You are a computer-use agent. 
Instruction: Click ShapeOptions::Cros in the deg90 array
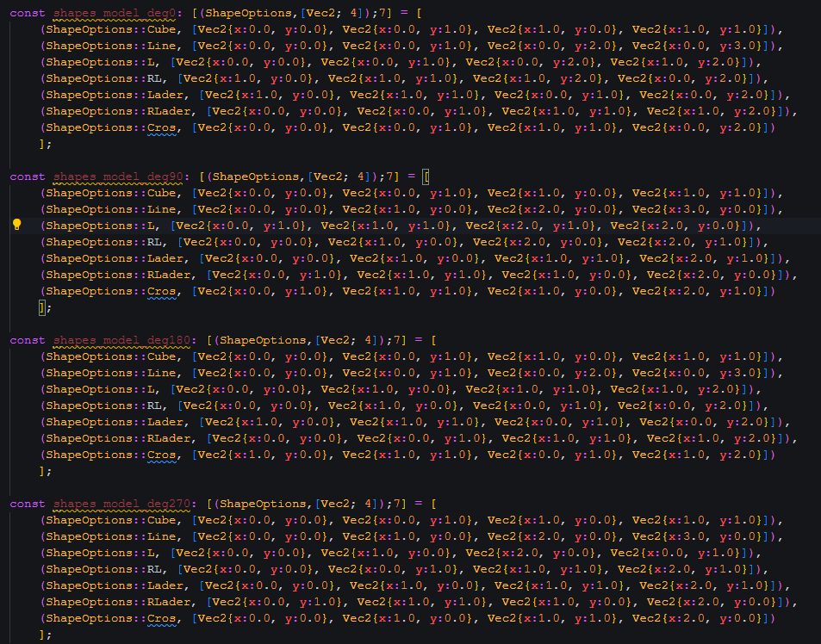111,291
